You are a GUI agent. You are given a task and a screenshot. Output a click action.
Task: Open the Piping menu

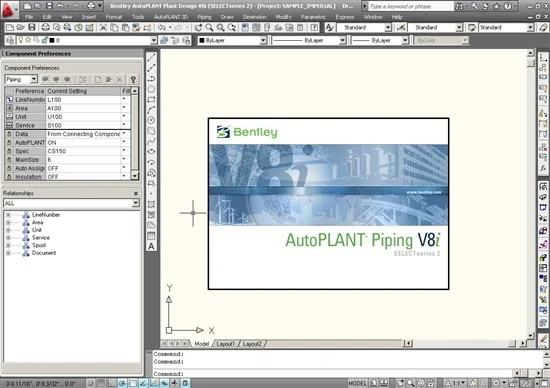(204, 17)
